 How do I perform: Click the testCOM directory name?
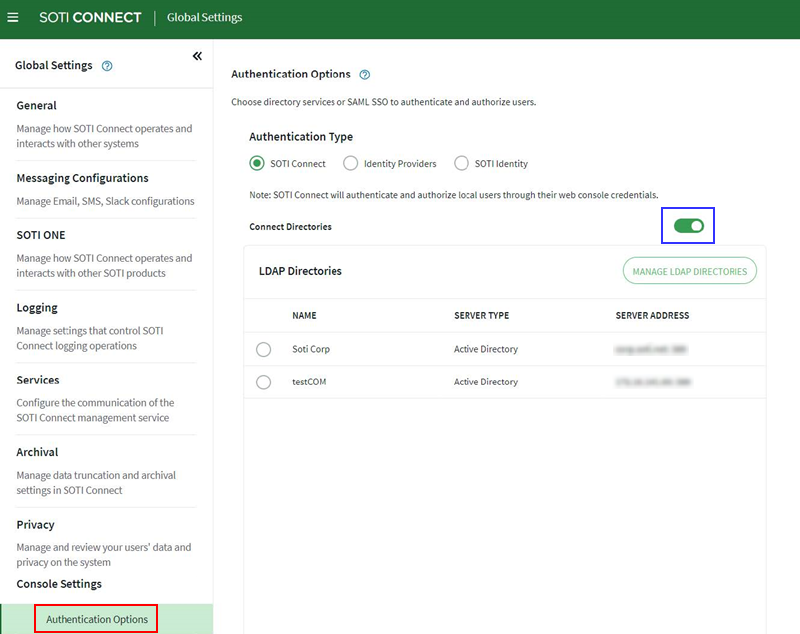[309, 382]
